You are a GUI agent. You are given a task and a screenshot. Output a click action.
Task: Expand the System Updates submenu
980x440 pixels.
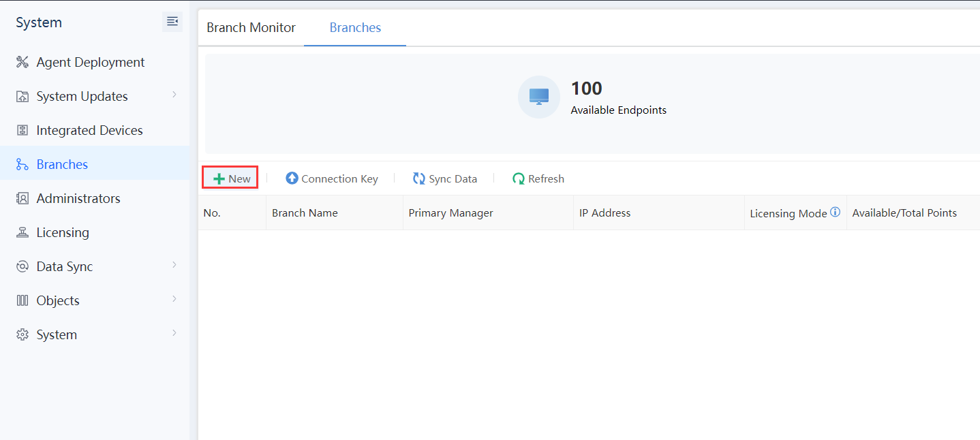[174, 95]
